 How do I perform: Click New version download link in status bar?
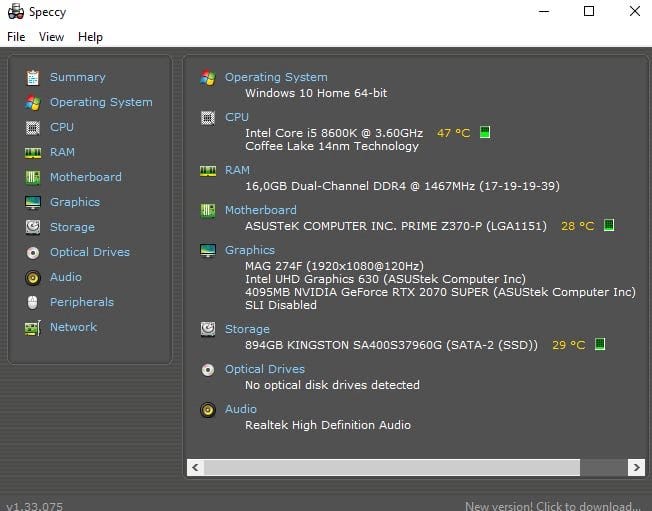point(553,506)
